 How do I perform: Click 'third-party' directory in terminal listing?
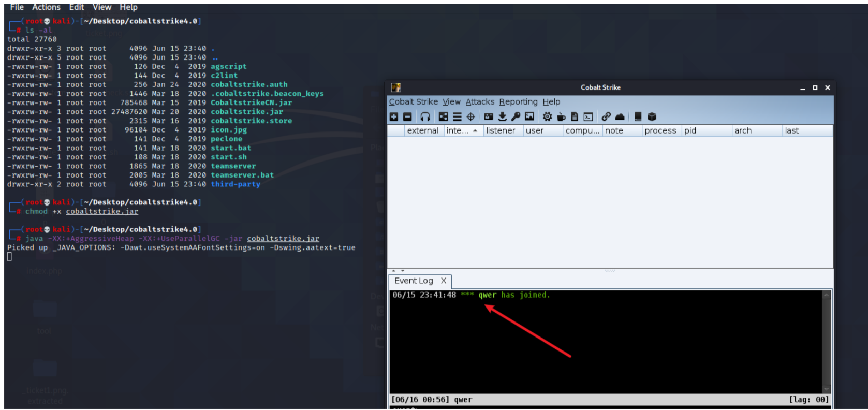[x=236, y=184]
